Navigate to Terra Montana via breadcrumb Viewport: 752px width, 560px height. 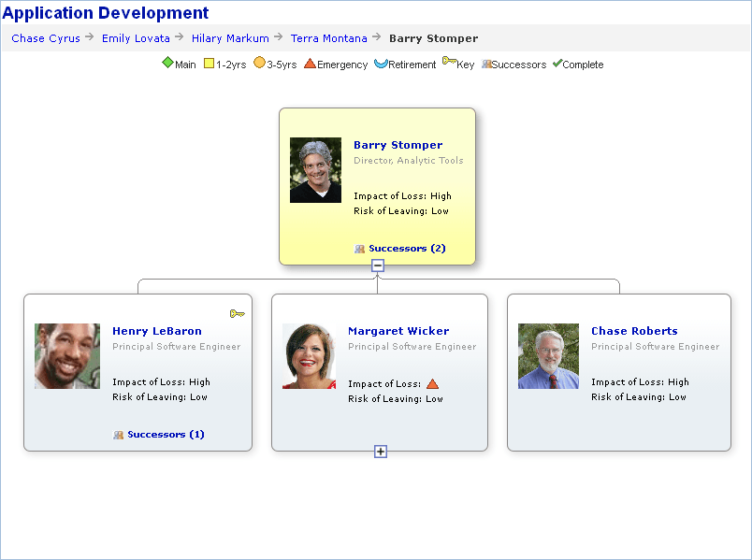328,38
